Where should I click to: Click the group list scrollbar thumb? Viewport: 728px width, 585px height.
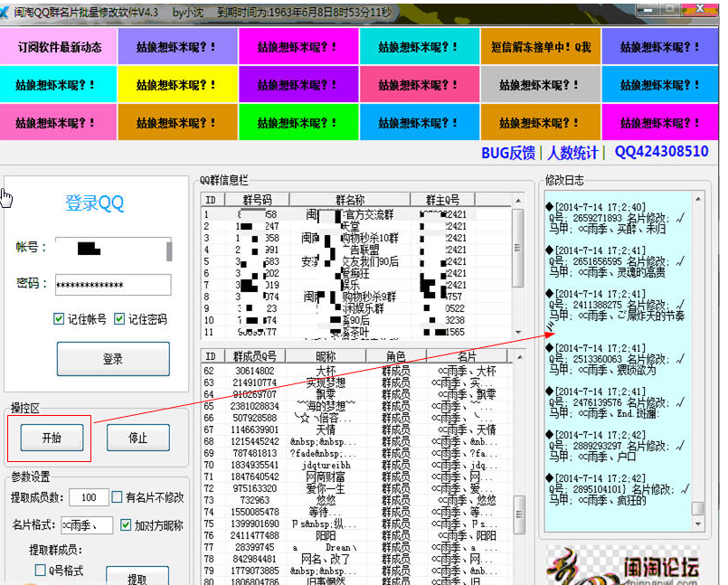(518, 248)
